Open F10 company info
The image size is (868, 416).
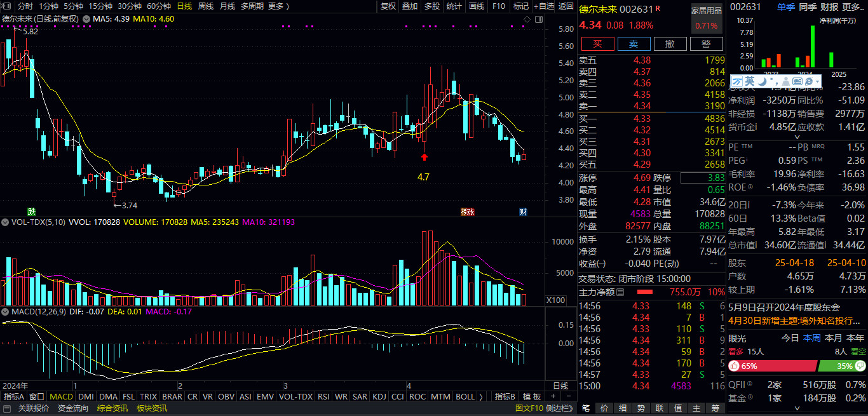tap(499, 6)
